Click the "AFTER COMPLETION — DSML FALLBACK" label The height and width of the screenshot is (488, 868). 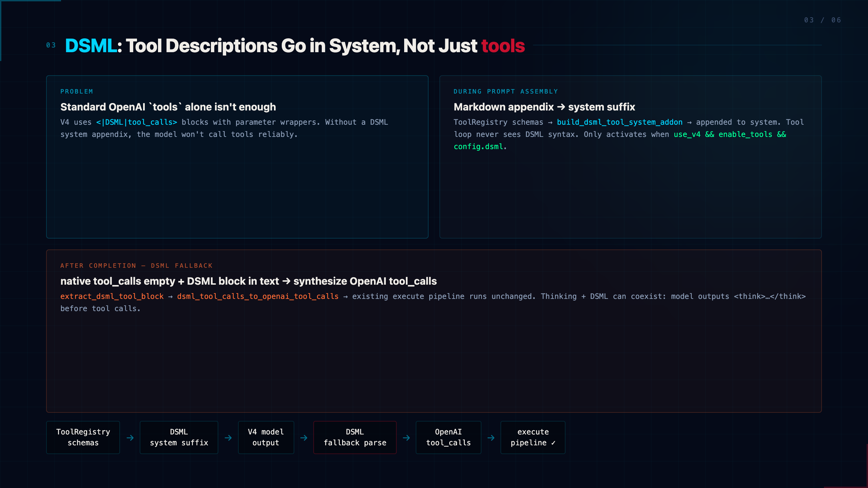click(136, 266)
